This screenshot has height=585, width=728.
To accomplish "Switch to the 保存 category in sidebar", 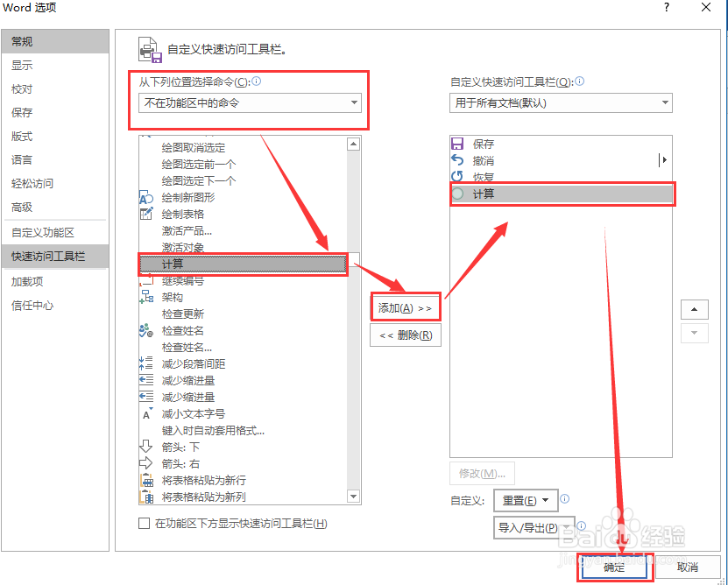I will (x=55, y=112).
